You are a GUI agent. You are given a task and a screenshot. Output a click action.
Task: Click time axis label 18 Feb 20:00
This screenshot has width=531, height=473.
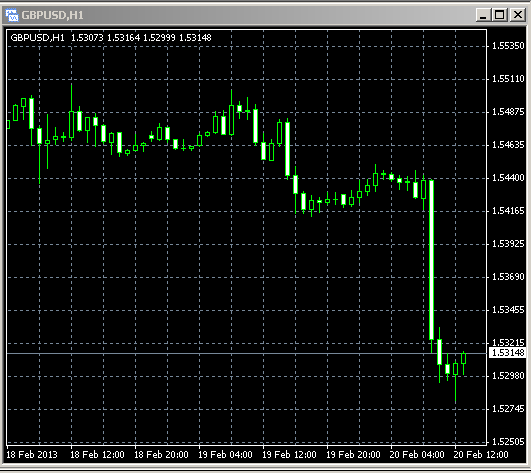tap(161, 455)
